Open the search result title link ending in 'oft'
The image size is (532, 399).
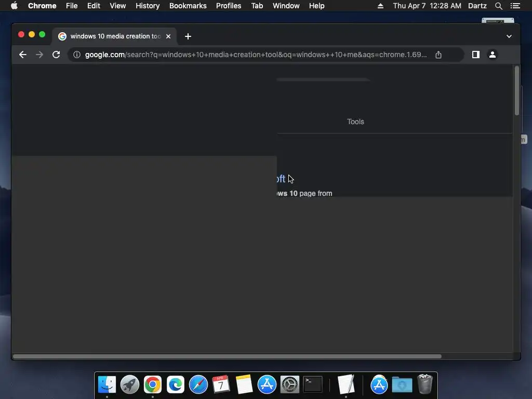[281, 179]
